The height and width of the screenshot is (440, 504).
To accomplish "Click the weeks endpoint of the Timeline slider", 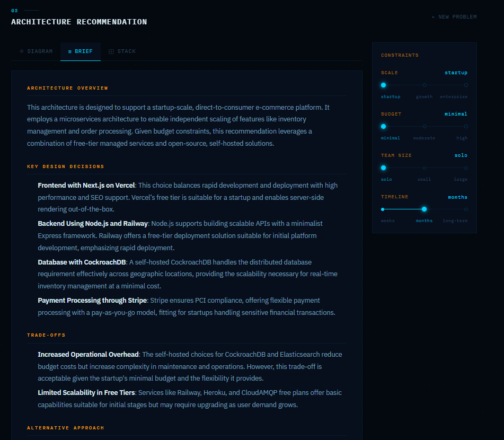I will point(383,209).
